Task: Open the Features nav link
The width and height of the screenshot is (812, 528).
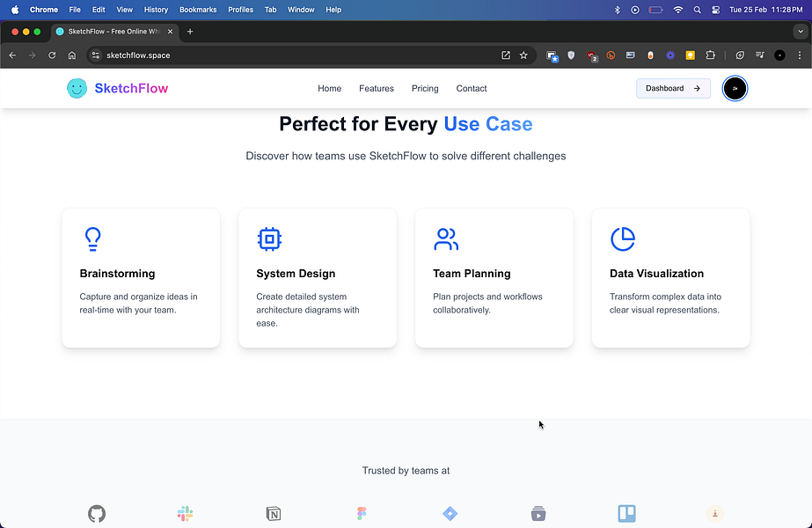Action: tap(377, 89)
